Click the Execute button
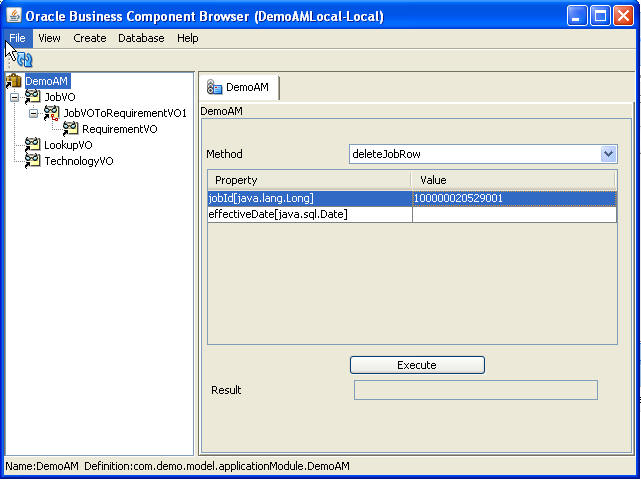This screenshot has width=641, height=480. [x=417, y=365]
